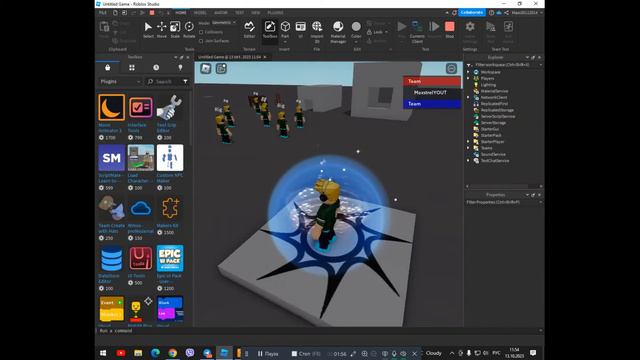Activate the Rotate tool
Image resolution: width=640 pixels, height=360 pixels.
(189, 29)
